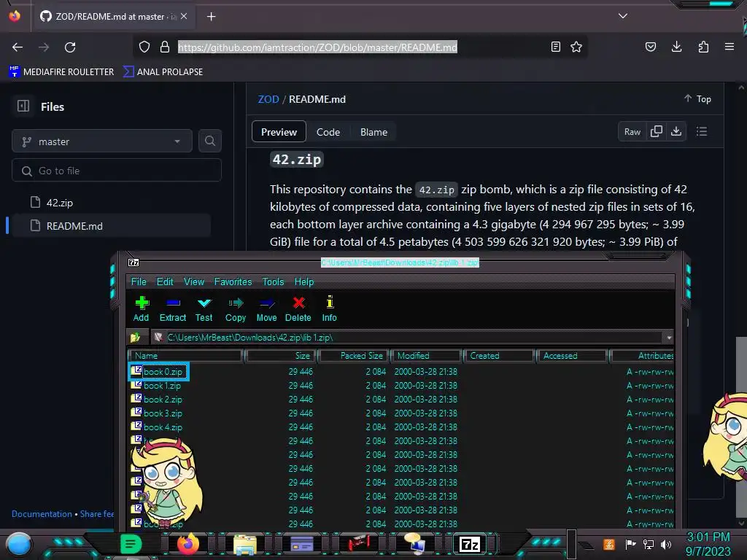Click the Add button in 7-Zip toolbar
Image resolution: width=747 pixels, height=560 pixels.
[141, 309]
